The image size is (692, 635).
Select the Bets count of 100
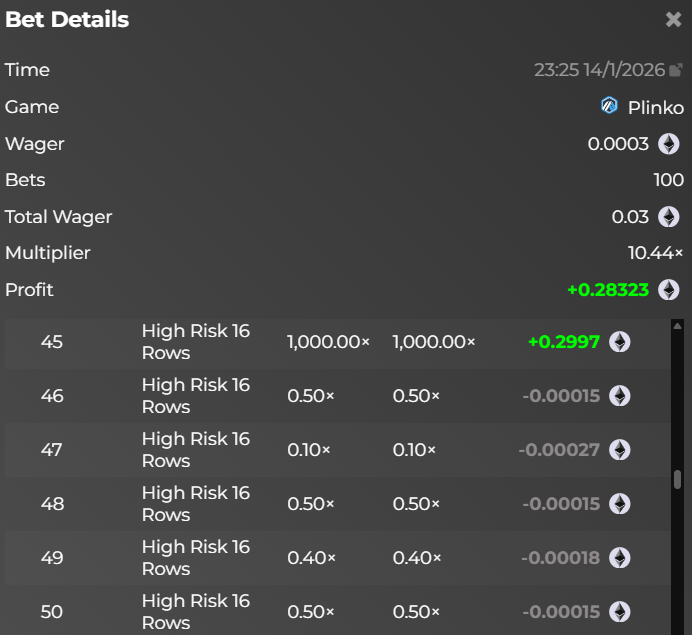[x=669, y=180]
